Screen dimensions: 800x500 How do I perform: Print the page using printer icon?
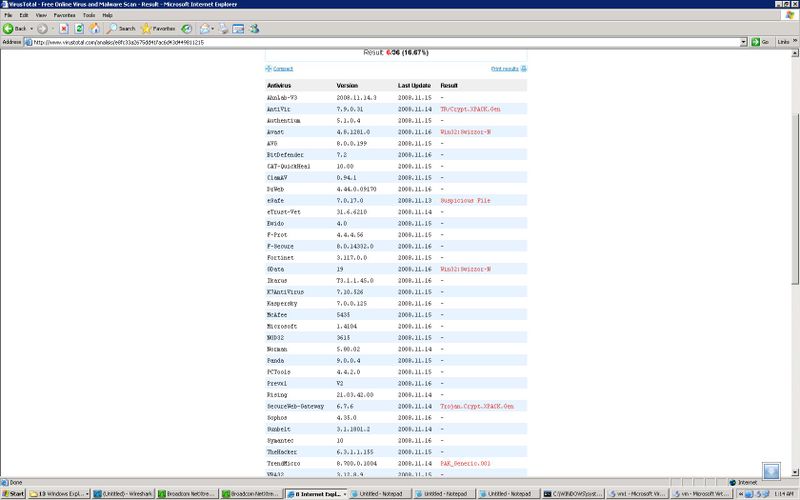[x=224, y=29]
